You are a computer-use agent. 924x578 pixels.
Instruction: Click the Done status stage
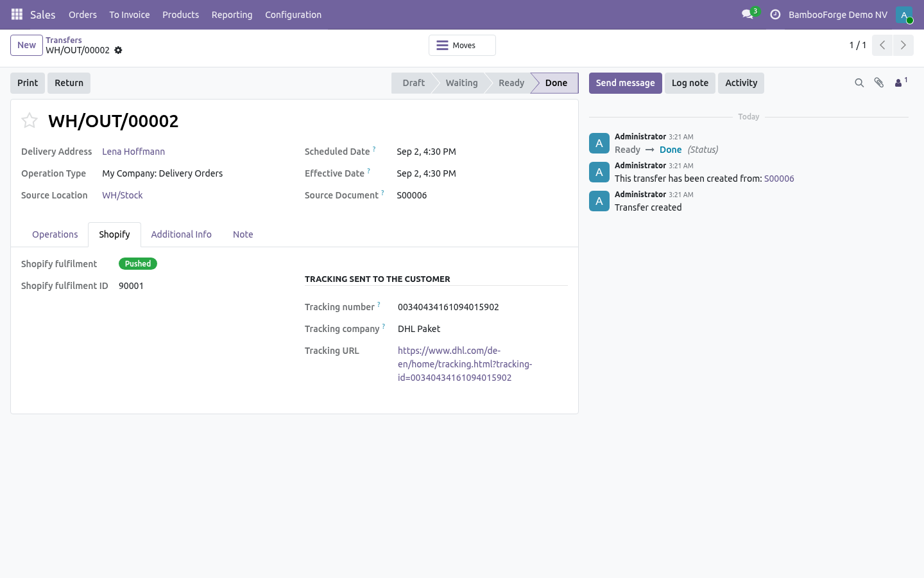click(556, 83)
